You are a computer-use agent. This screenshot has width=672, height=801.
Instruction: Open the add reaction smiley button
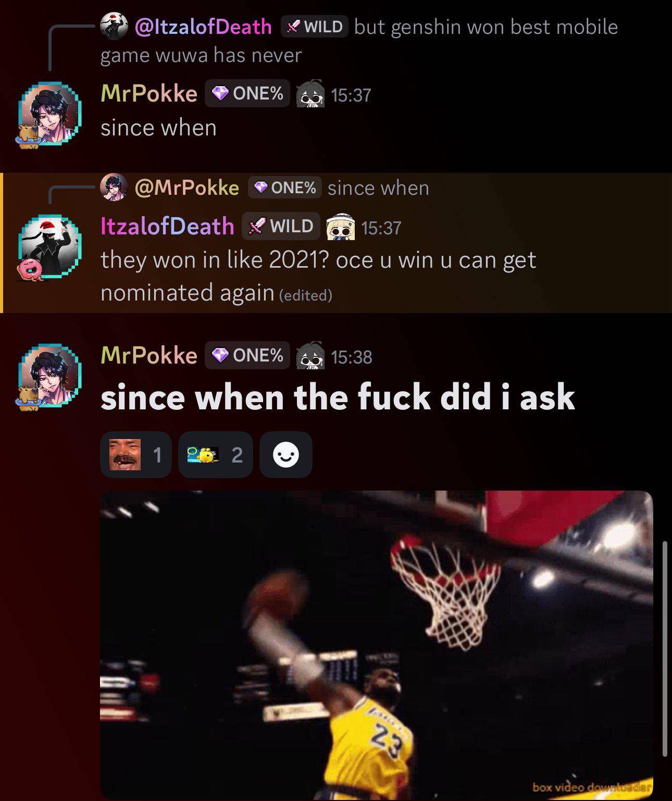click(286, 455)
